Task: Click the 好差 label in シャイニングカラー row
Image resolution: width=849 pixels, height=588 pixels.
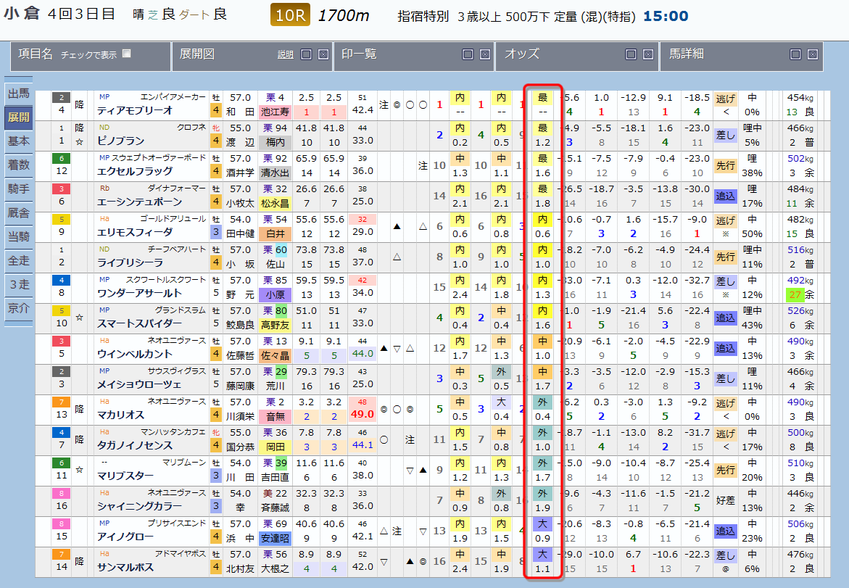Action: pos(726,500)
